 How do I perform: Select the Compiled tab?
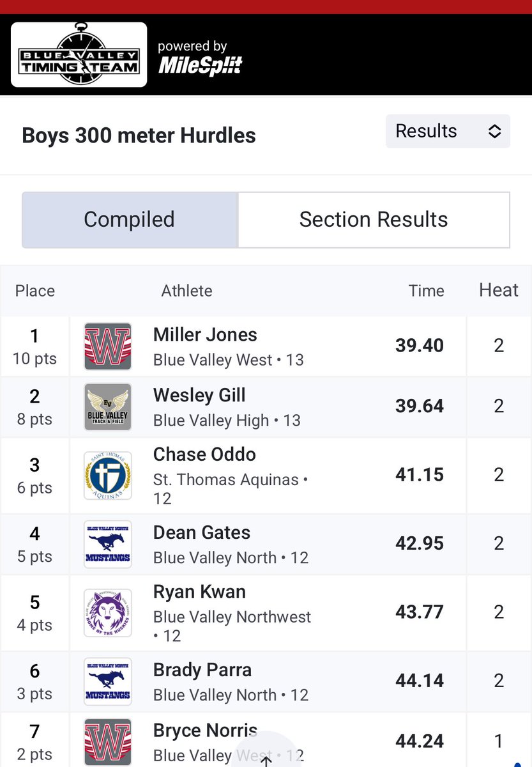click(130, 220)
